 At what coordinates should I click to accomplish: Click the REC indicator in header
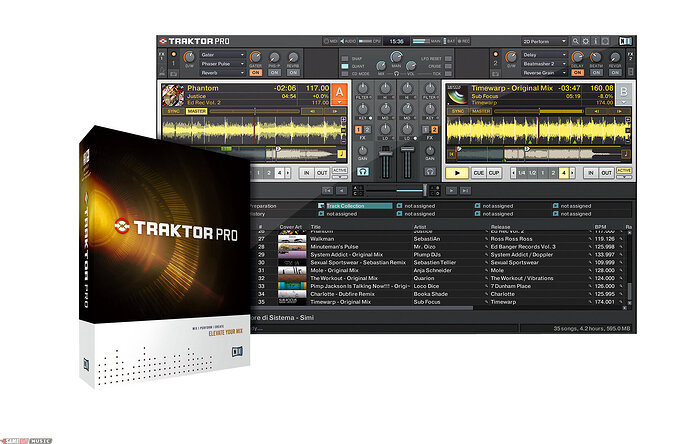click(x=464, y=41)
